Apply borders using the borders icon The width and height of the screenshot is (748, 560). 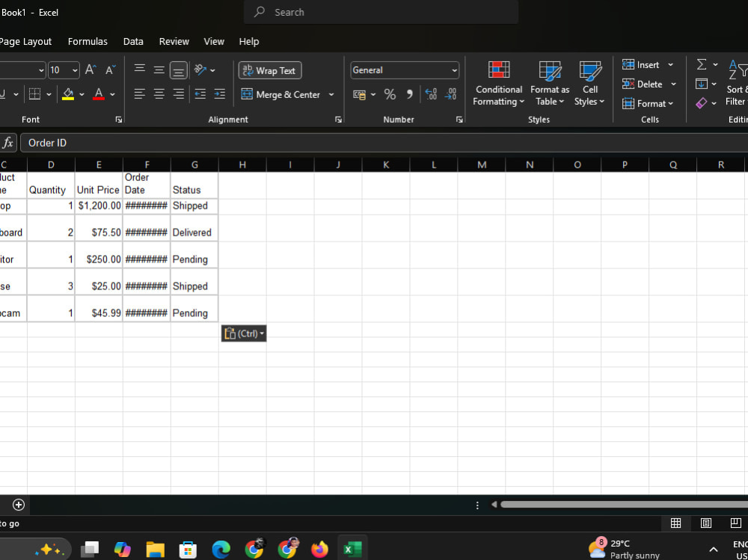tap(35, 94)
